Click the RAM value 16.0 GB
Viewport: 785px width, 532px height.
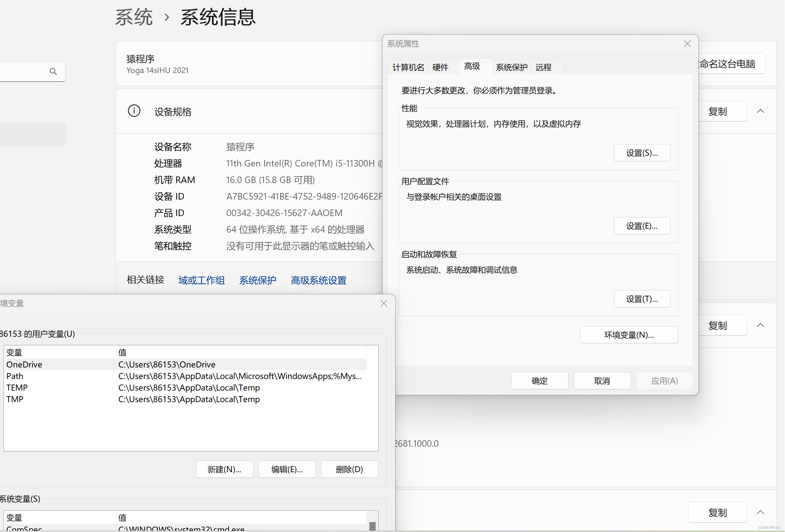click(x=270, y=179)
